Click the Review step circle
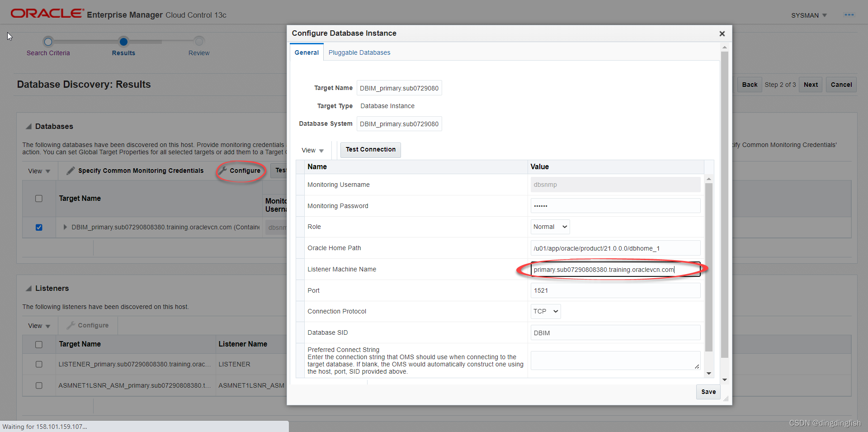 pos(199,42)
